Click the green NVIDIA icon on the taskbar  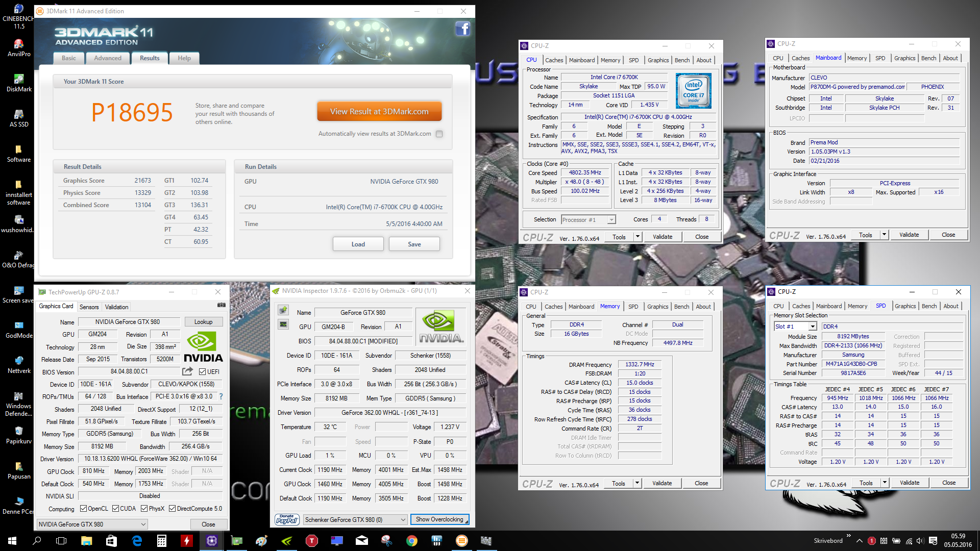click(x=287, y=541)
